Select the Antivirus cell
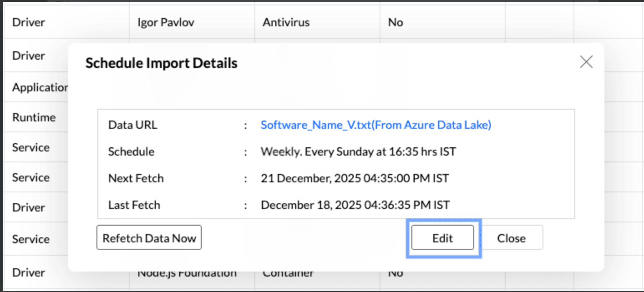Viewport: 644px width, 292px height. (286, 22)
